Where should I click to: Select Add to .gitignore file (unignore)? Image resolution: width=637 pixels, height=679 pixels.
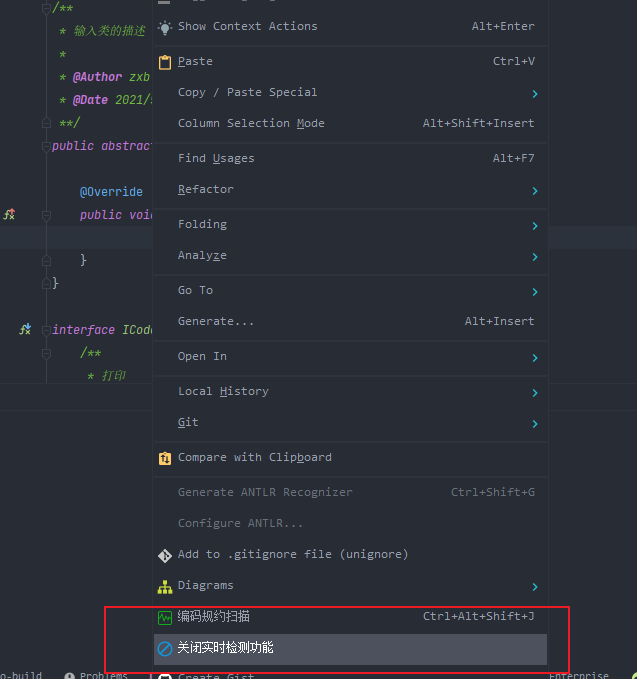pos(350,555)
